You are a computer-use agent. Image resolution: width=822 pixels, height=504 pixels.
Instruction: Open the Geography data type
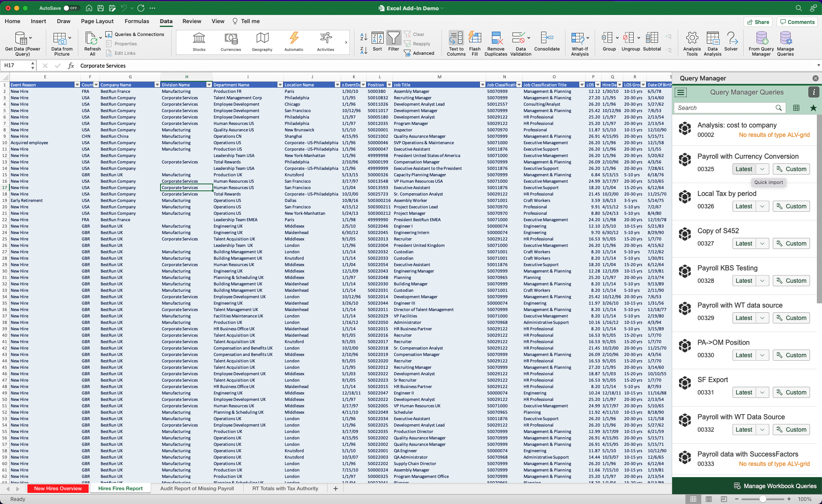pos(262,42)
